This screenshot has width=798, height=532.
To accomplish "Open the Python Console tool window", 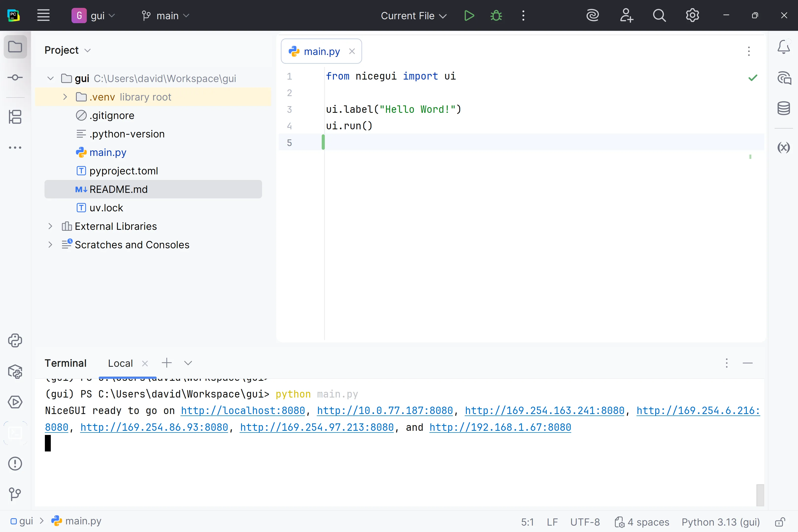I will pos(15,340).
